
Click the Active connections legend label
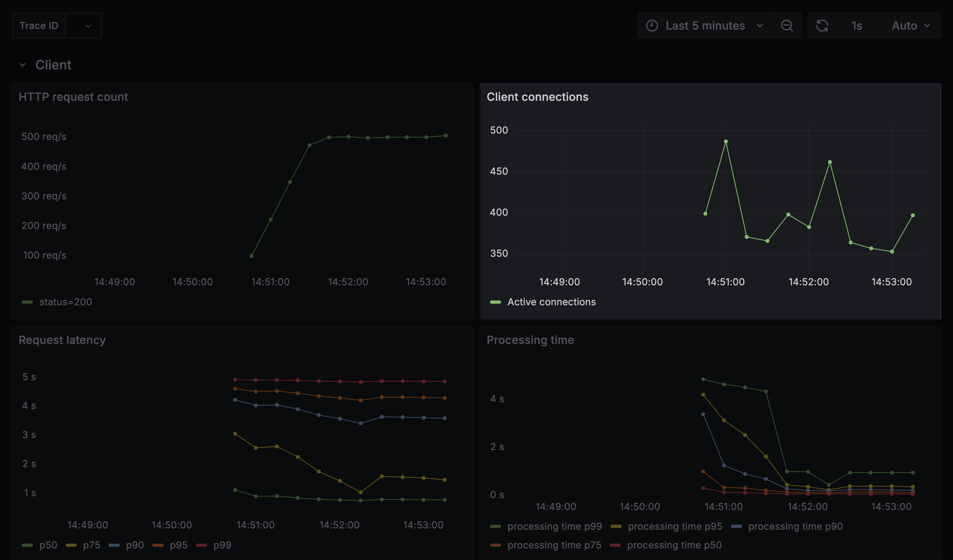pyautogui.click(x=551, y=302)
